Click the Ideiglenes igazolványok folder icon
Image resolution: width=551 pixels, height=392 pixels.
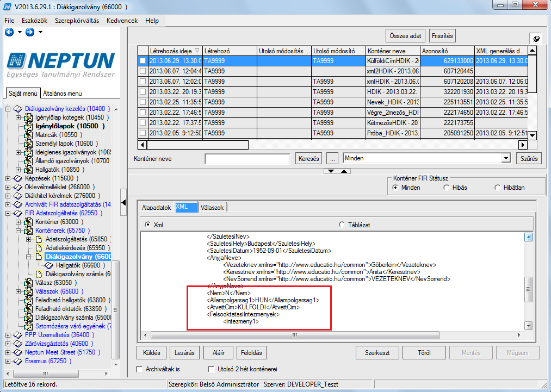click(x=28, y=152)
